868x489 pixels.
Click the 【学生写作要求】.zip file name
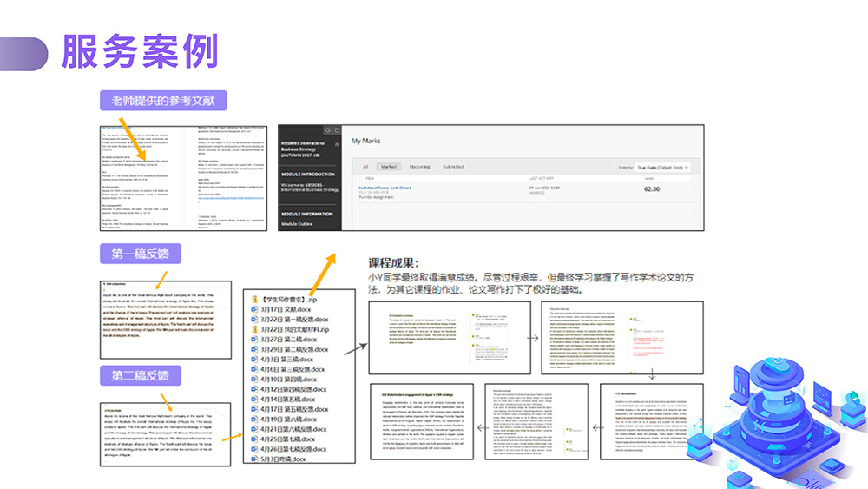pos(289,299)
